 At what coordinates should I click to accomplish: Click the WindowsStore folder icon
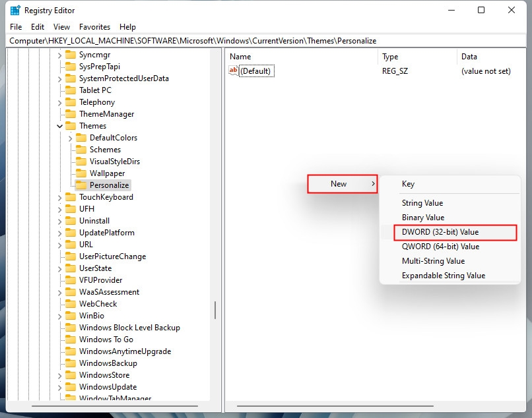pyautogui.click(x=71, y=375)
